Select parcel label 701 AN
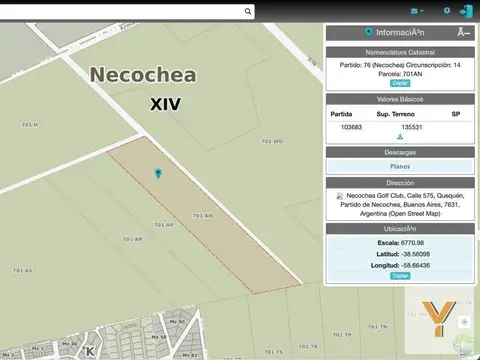 click(202, 216)
